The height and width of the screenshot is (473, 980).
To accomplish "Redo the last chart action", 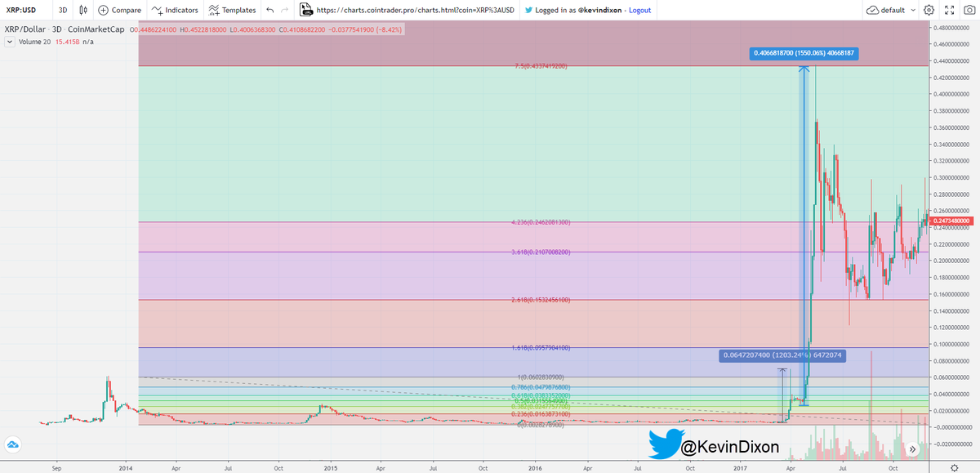I will point(284,10).
